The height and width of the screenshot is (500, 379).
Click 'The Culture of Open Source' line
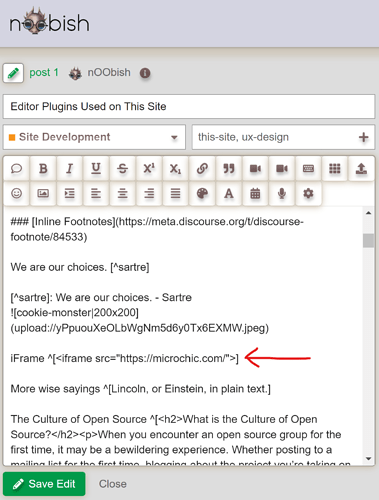164,419
